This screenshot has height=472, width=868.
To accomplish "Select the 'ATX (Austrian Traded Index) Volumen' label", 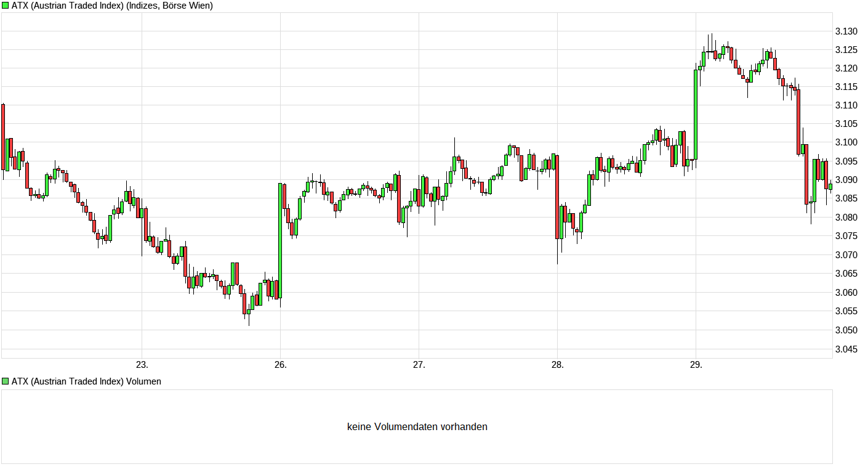I will [x=86, y=381].
